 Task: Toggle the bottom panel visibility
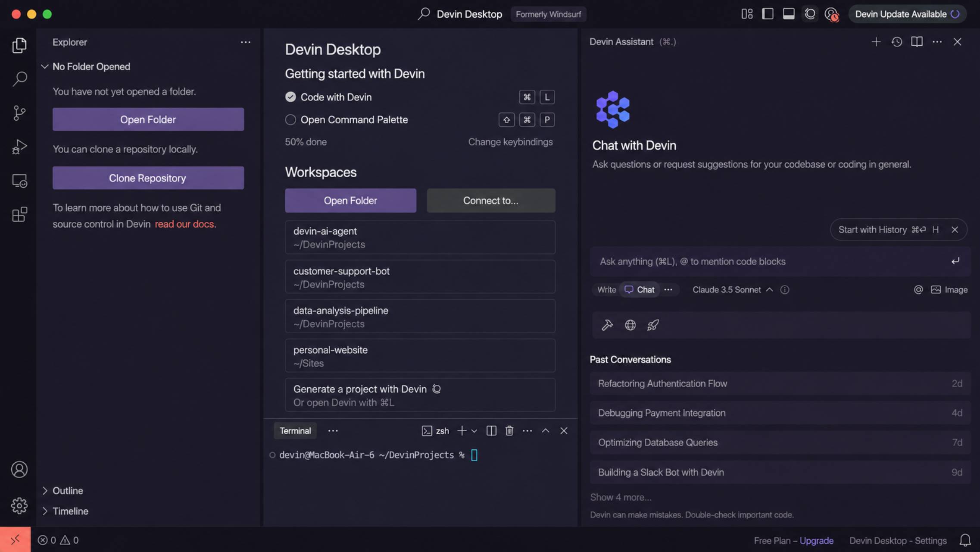tap(789, 14)
